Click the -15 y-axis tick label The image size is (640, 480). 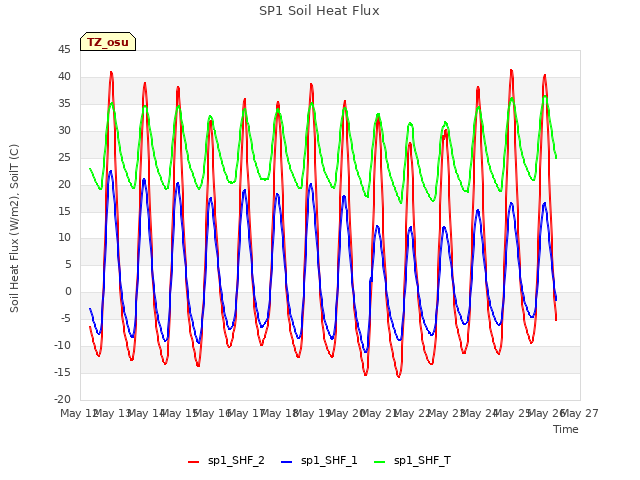63,373
